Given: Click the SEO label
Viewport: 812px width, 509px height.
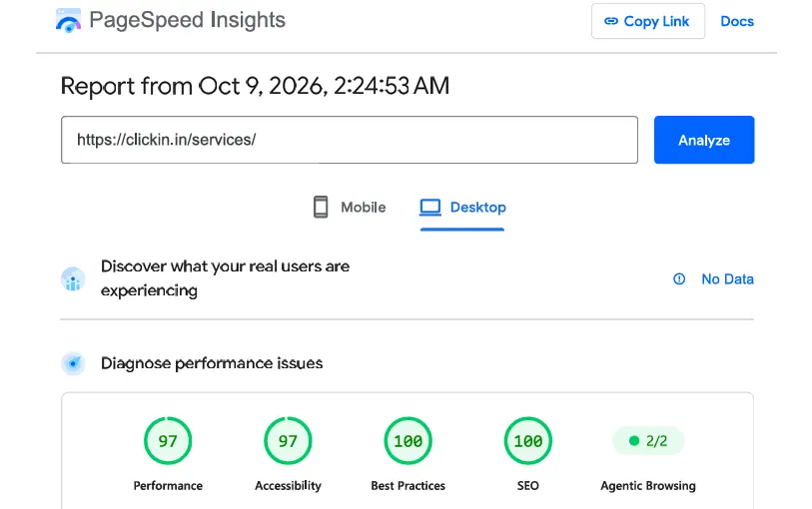Looking at the screenshot, I should click(x=528, y=486).
